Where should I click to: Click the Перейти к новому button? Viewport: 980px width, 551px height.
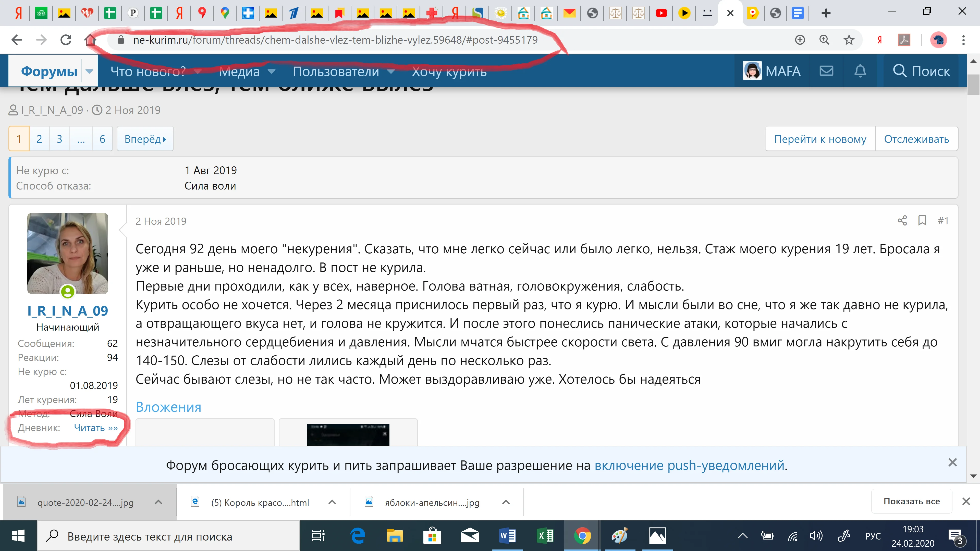point(820,139)
